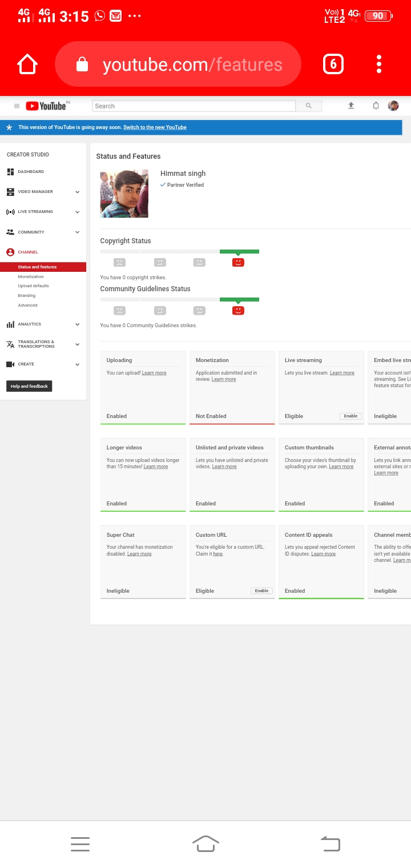Click the Creator Studio heading
This screenshot has height=868, width=411.
28,155
